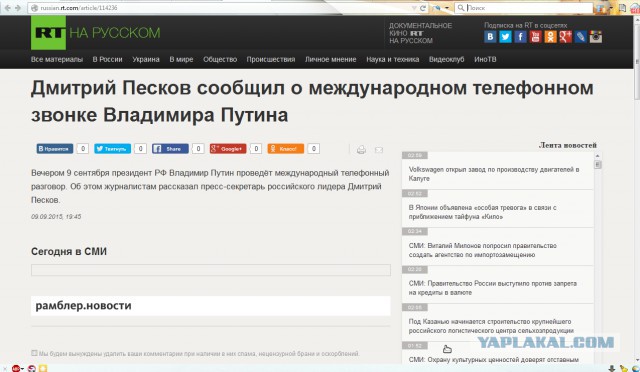Click the НА РУССКОМ site title
This screenshot has height=372, width=640.
[115, 33]
